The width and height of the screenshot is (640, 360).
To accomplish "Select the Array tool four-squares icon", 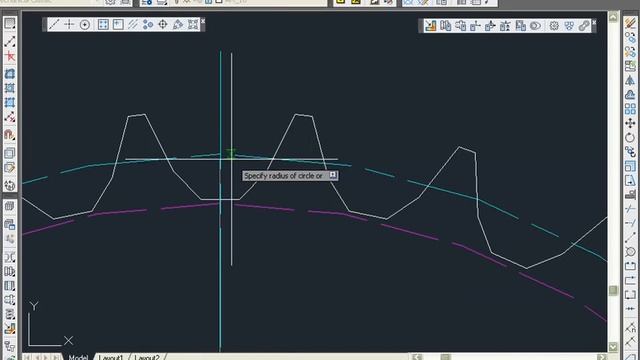I will (x=630, y=109).
